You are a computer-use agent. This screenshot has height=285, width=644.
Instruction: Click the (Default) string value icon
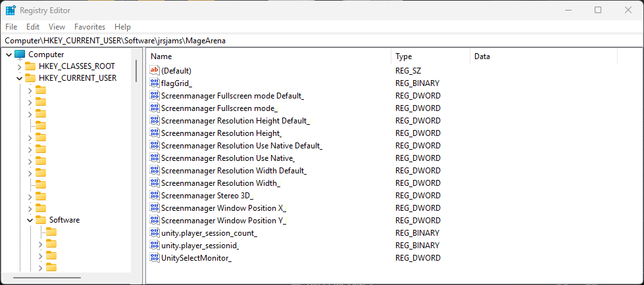[155, 70]
